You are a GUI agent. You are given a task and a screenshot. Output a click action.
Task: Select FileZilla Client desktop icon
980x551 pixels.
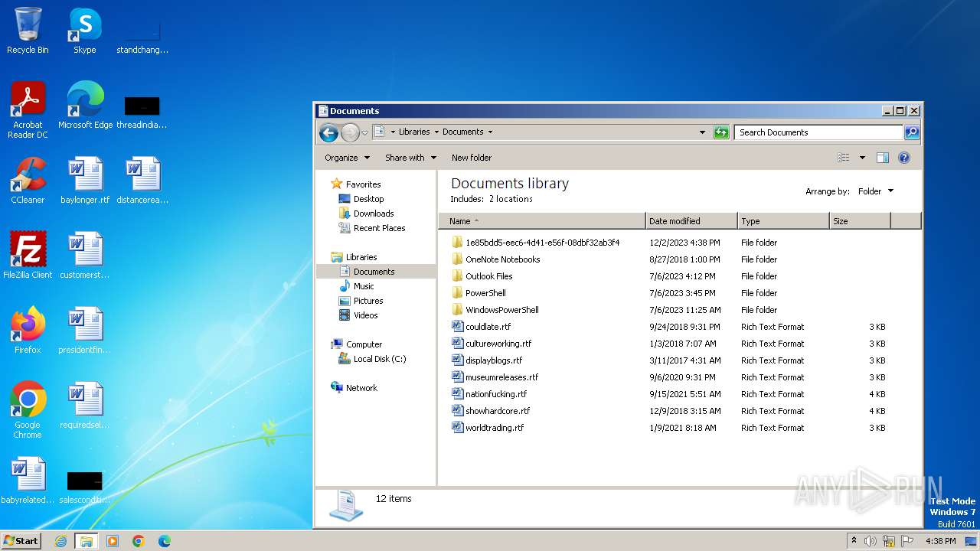tap(28, 256)
